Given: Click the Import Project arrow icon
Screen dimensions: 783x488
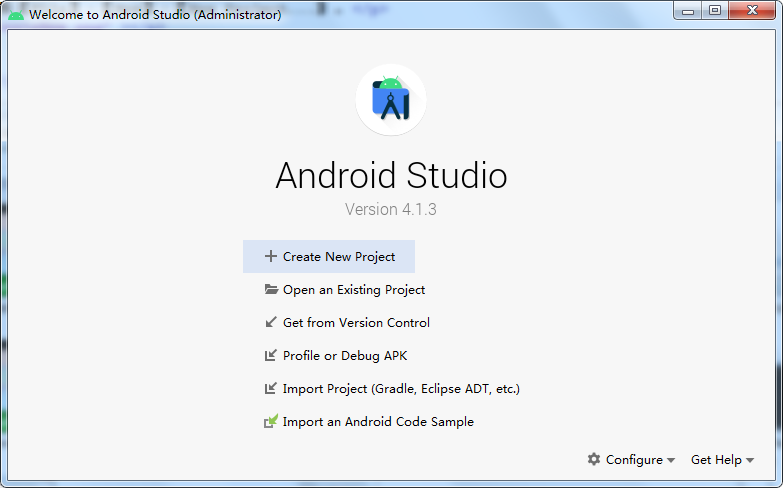Looking at the screenshot, I should coord(271,388).
